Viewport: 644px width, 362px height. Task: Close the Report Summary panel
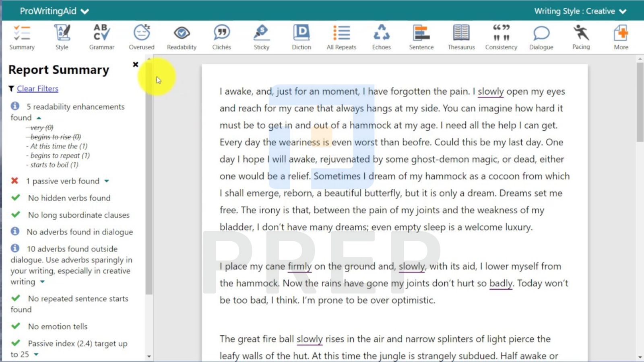pos(136,64)
